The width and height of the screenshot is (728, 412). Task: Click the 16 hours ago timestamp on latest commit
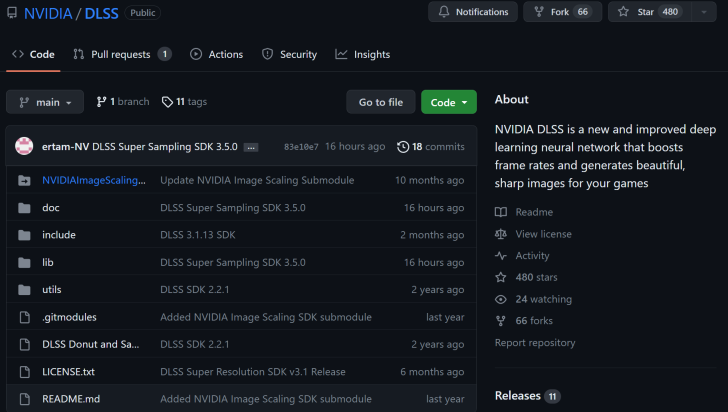click(355, 147)
